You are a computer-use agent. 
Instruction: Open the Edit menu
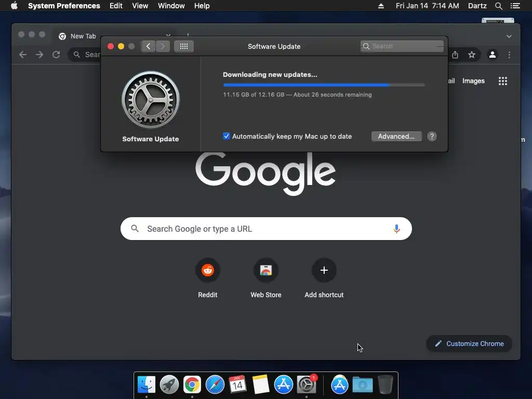click(116, 6)
